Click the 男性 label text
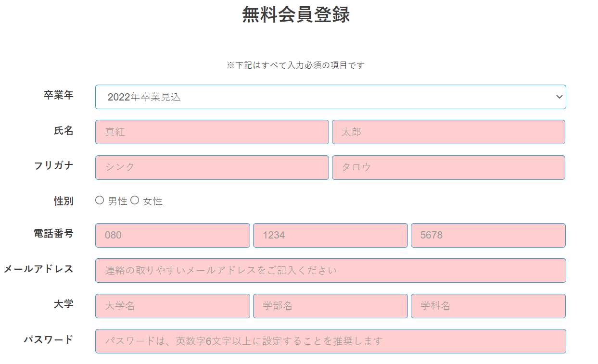 click(x=117, y=201)
